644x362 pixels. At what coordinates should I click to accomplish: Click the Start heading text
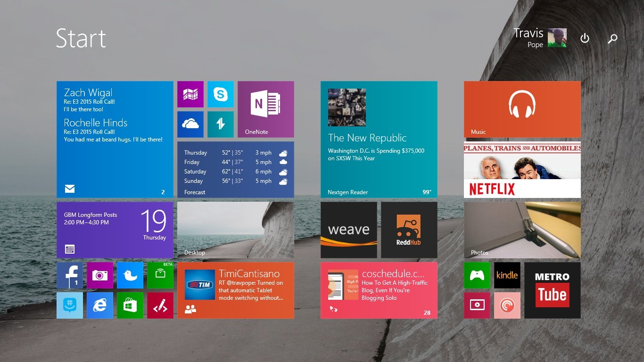tap(81, 38)
